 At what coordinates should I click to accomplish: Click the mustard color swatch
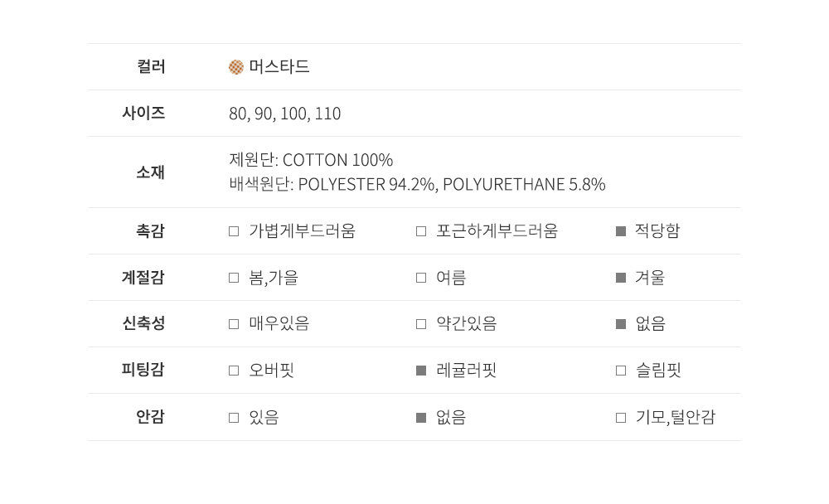pos(236,67)
